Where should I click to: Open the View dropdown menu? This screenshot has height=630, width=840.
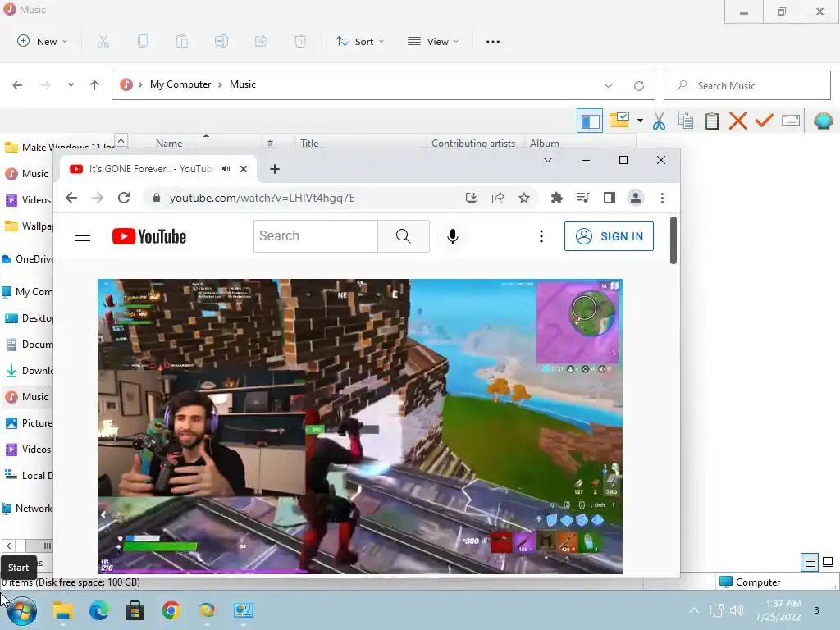coord(433,41)
